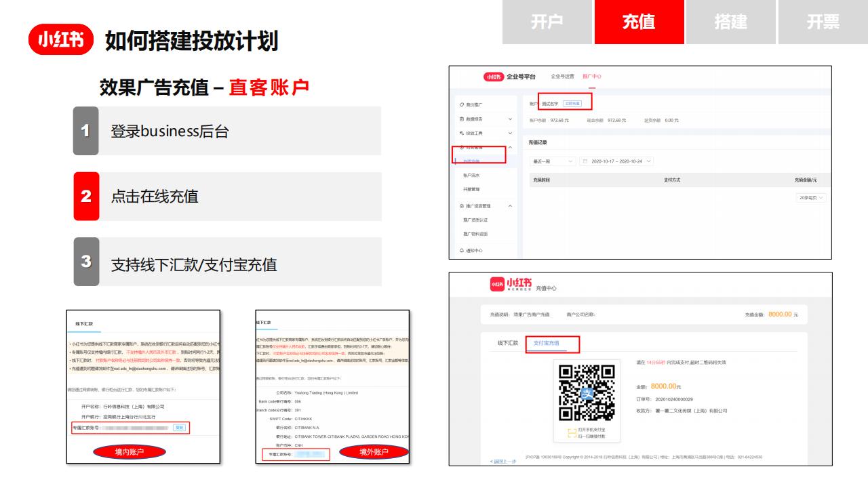Select 线下汇款 tab in domestic account panel
868x488 pixels.
click(84, 324)
